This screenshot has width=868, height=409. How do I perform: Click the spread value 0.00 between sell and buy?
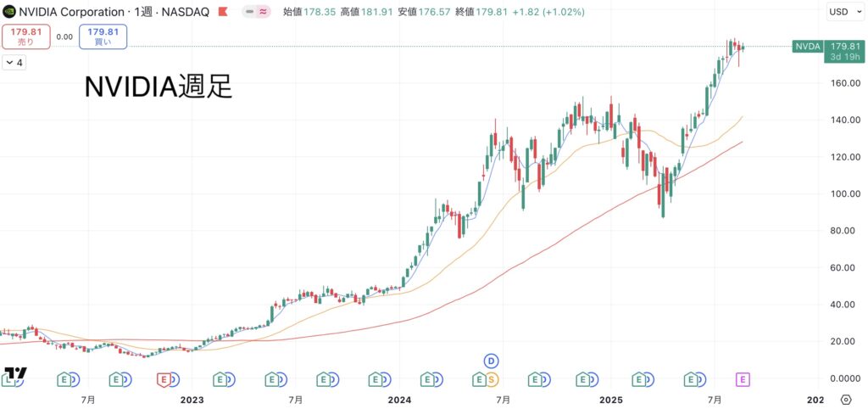tap(64, 36)
